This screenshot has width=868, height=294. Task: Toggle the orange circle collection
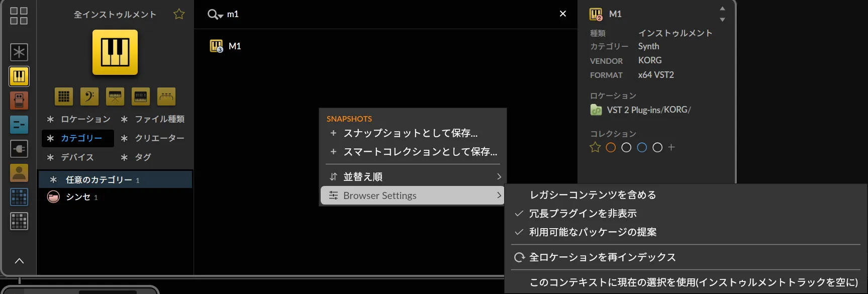pyautogui.click(x=611, y=147)
